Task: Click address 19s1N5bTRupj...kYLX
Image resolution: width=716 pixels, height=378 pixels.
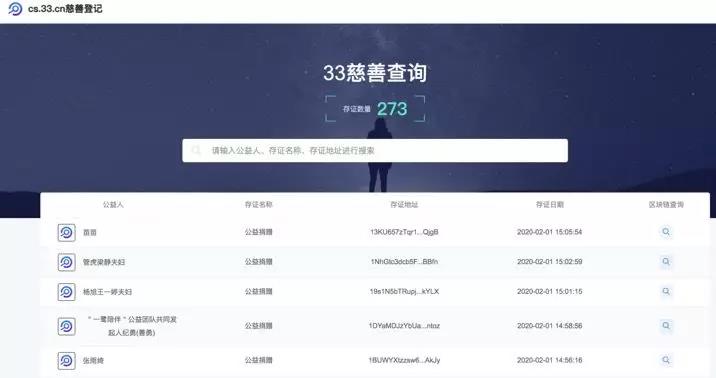Action: (x=404, y=291)
